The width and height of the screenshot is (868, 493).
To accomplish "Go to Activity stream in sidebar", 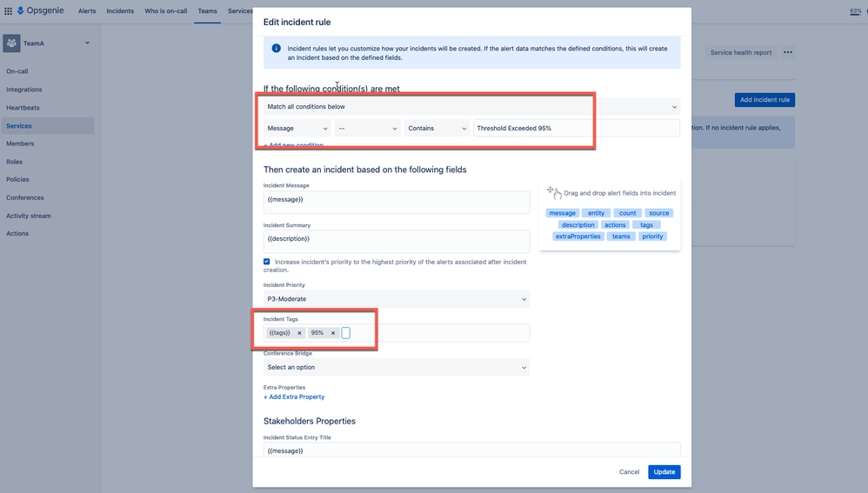I will pos(28,217).
